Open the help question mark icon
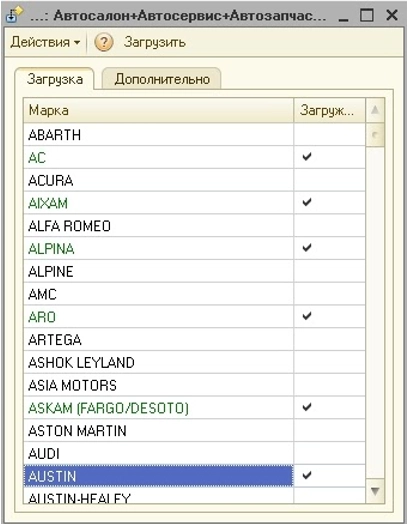The width and height of the screenshot is (408, 524). pos(104,42)
